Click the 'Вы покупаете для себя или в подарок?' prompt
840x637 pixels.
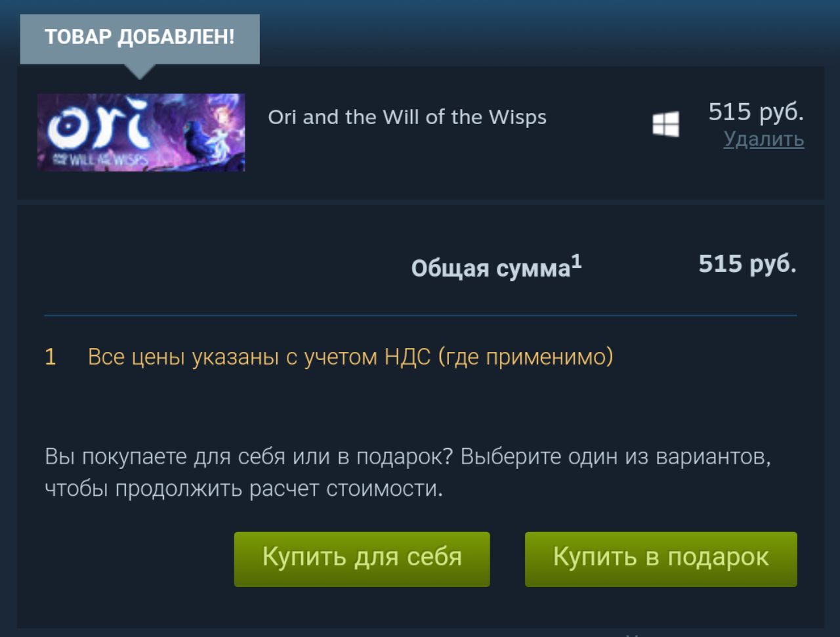[x=249, y=456]
